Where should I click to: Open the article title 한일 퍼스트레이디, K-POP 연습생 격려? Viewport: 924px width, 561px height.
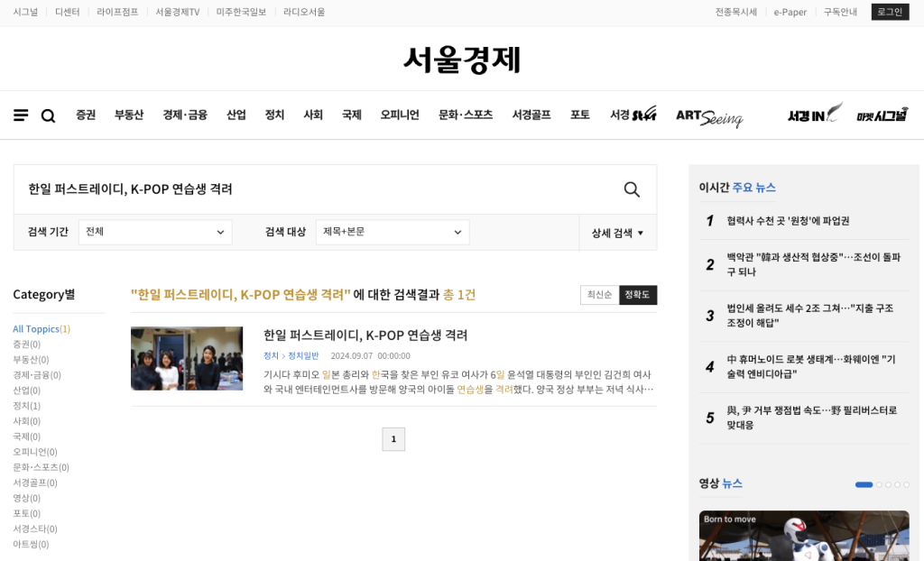coord(365,336)
